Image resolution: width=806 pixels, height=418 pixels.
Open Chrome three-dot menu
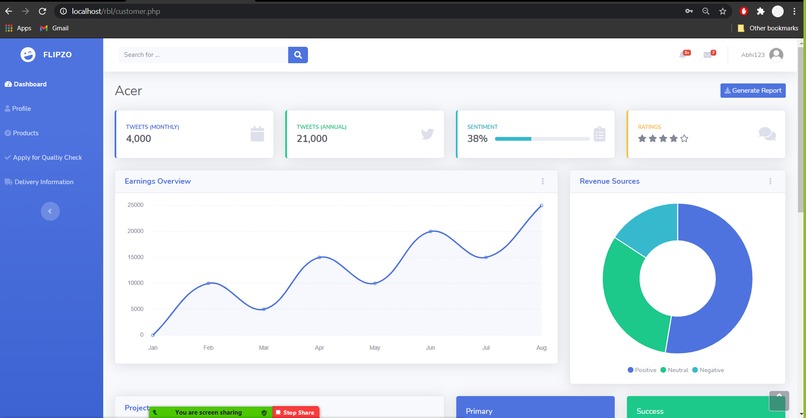click(x=795, y=11)
